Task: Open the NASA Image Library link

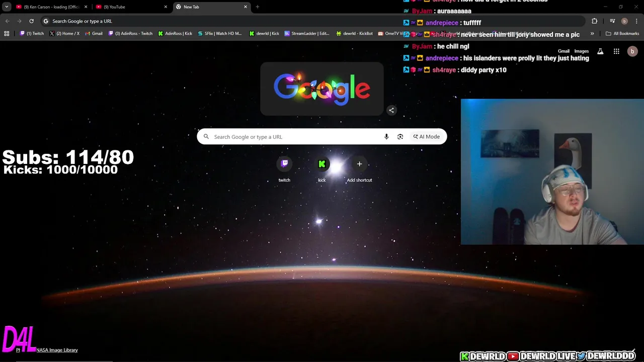Action: tap(57, 350)
